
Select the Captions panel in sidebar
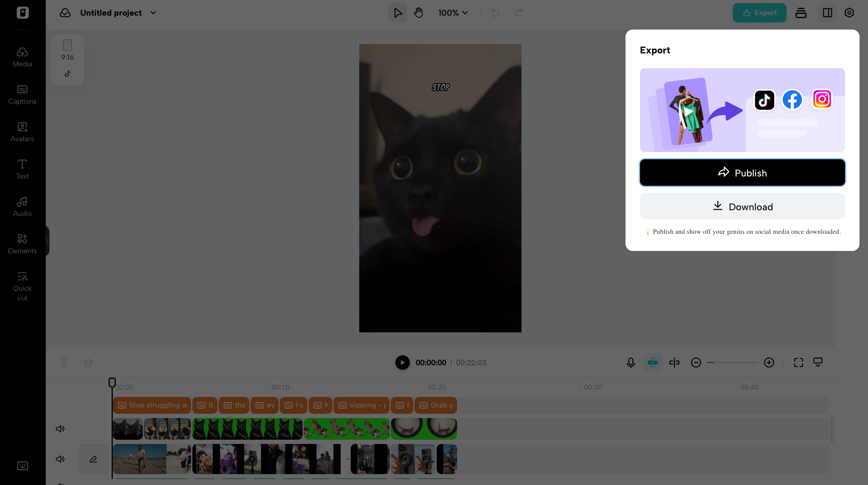22,95
